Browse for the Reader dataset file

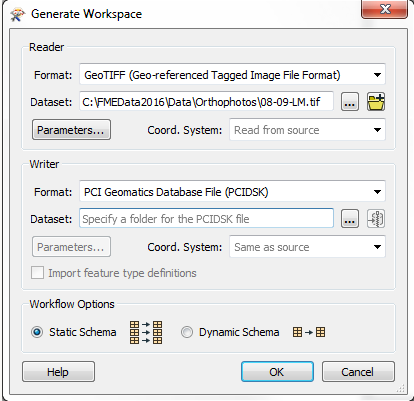[x=350, y=102]
